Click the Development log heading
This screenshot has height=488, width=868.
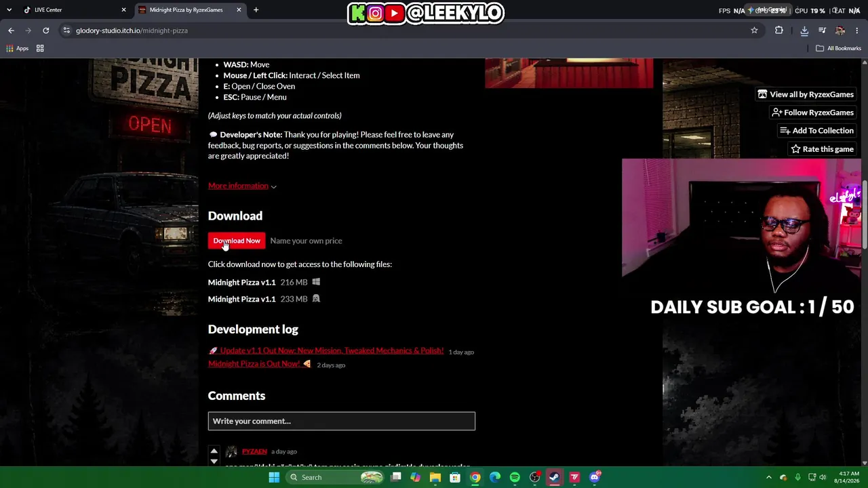253,329
